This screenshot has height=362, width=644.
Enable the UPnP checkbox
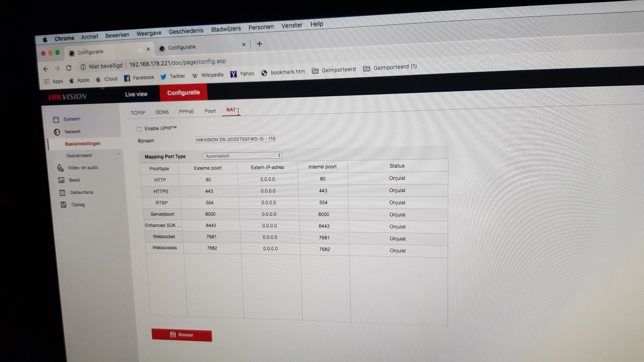click(139, 129)
